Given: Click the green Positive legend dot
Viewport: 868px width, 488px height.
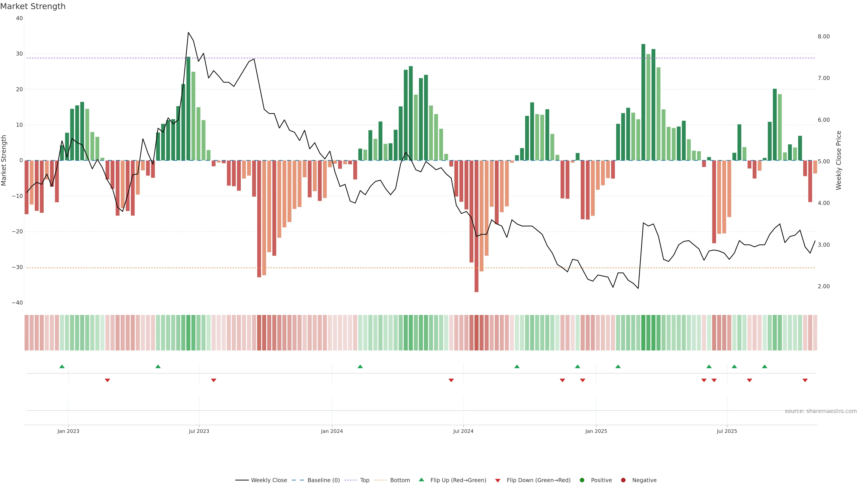Looking at the screenshot, I should [582, 480].
